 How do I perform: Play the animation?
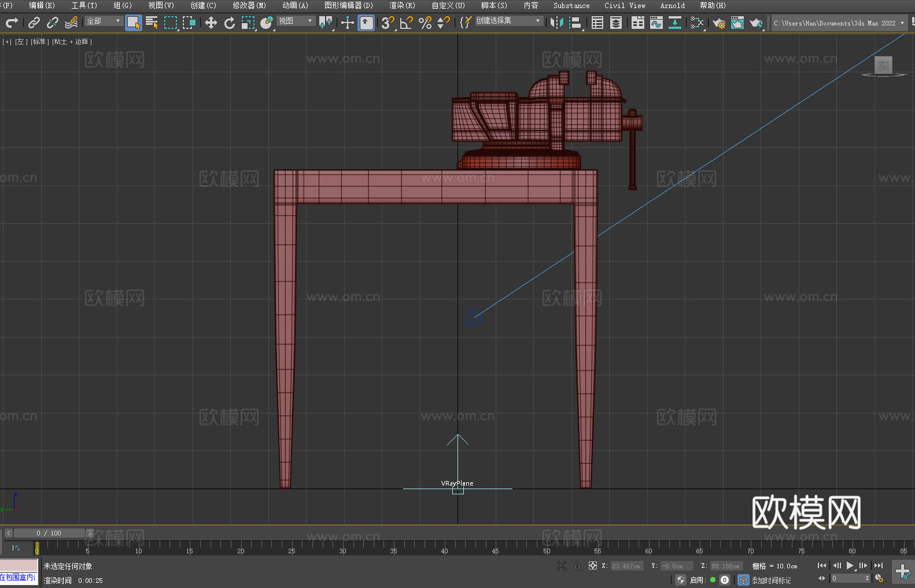[850, 565]
